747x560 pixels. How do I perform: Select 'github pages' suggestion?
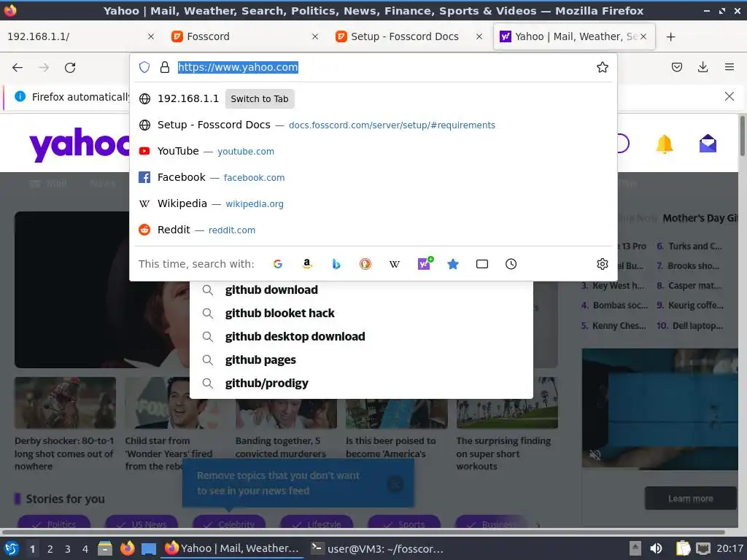[x=361, y=359]
